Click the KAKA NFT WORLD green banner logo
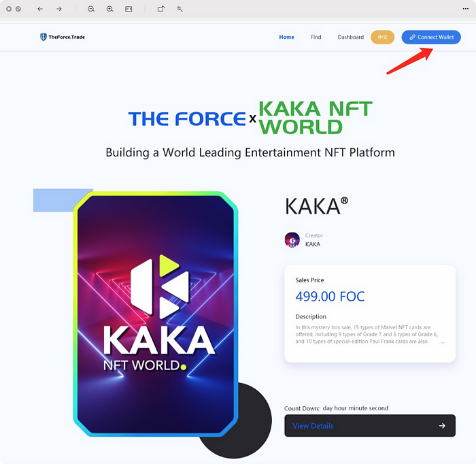This screenshot has height=464, width=476. (316, 118)
